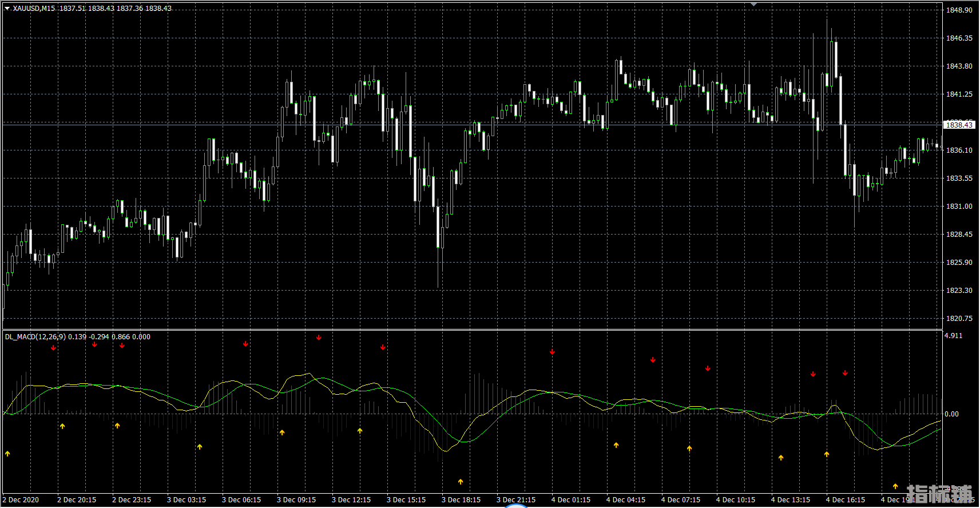Click the XAUUSD,M15 chart title text
Screen dimensions: 980x508
pyautogui.click(x=34, y=9)
